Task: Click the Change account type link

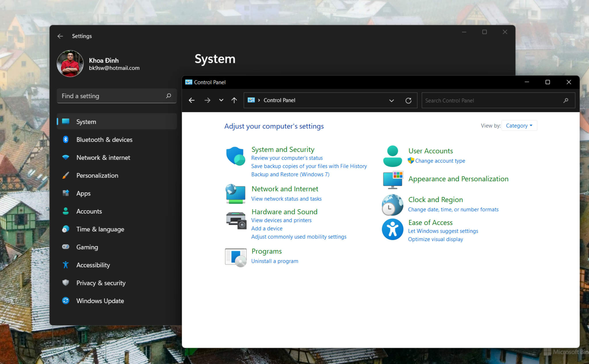Action: coord(440,161)
